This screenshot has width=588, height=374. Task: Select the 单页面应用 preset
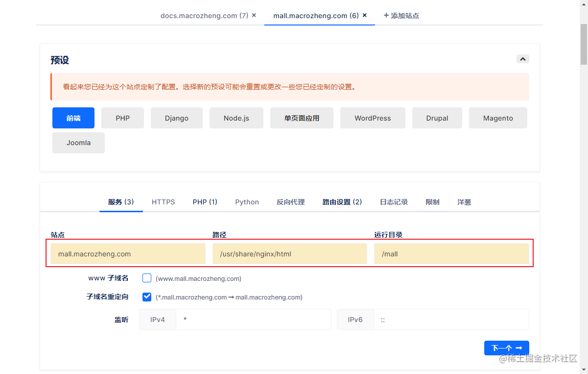[302, 118]
